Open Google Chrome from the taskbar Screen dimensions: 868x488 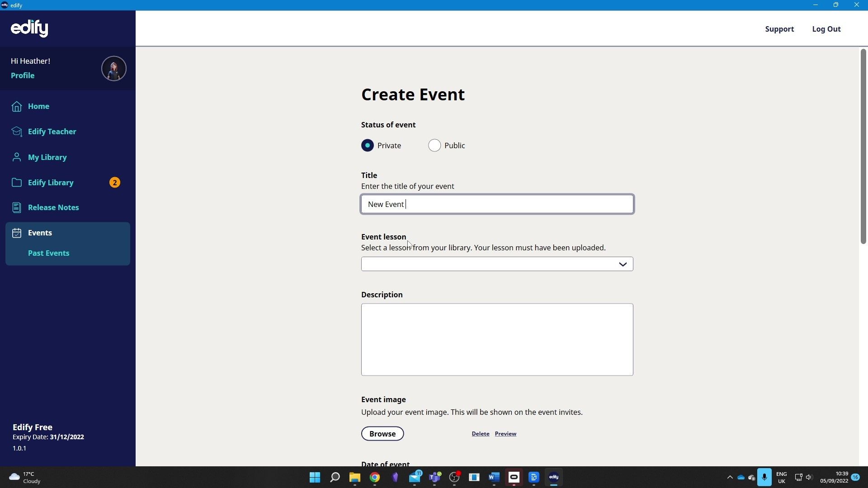[x=374, y=477]
